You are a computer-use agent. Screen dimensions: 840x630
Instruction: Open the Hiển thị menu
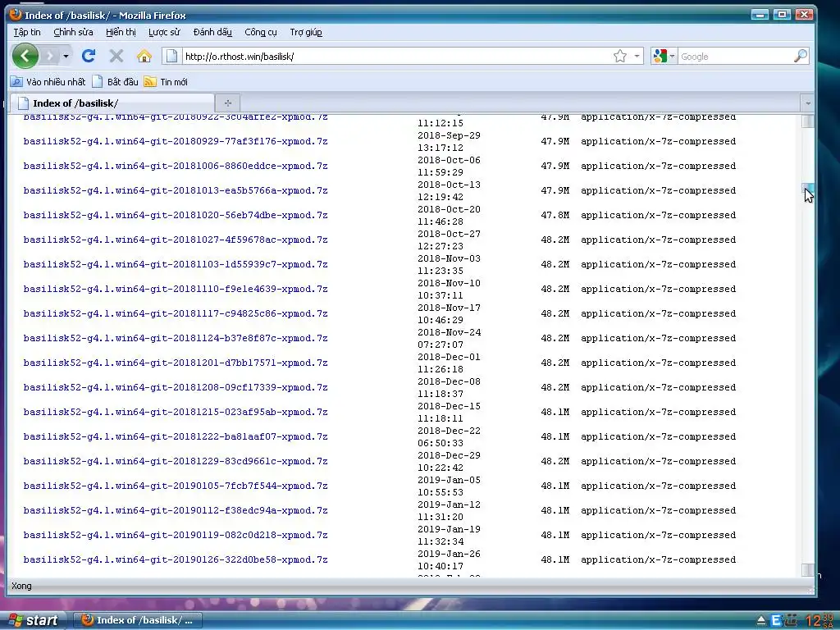point(121,32)
